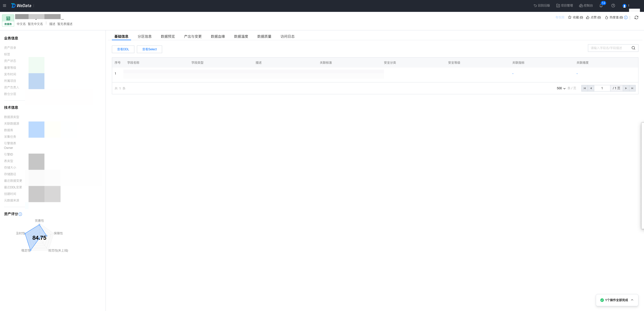
Task: Click the 查看Select button
Action: pyautogui.click(x=150, y=49)
